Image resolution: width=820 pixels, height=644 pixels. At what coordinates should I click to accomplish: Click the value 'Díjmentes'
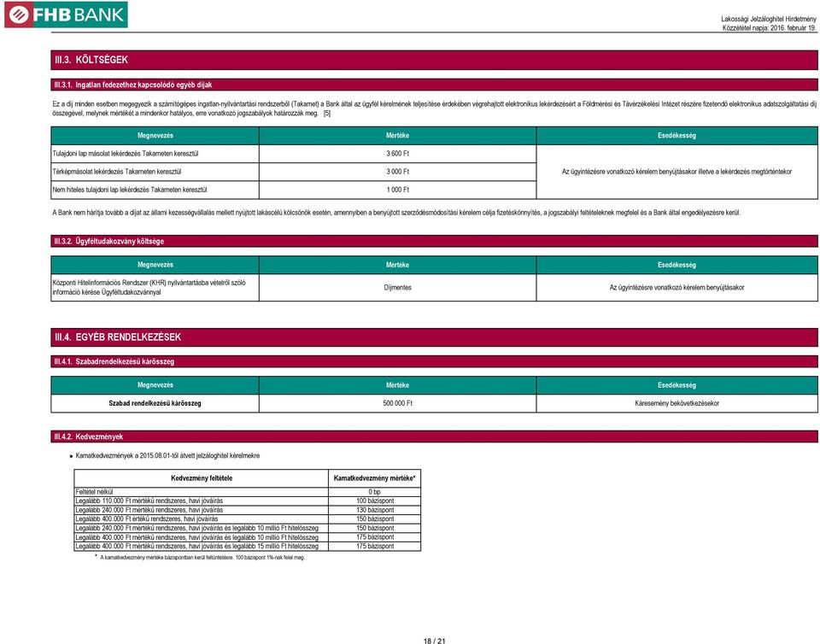coord(397,288)
